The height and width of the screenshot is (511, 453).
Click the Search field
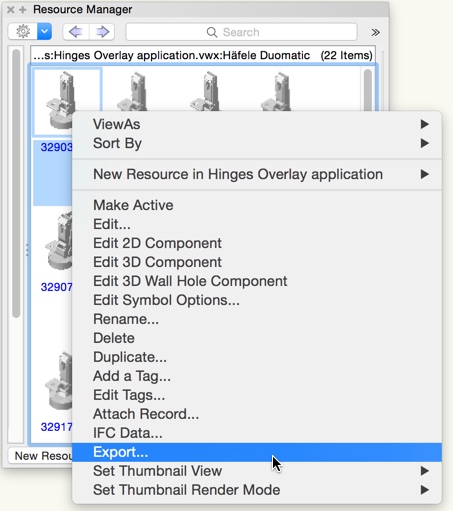coord(241,32)
